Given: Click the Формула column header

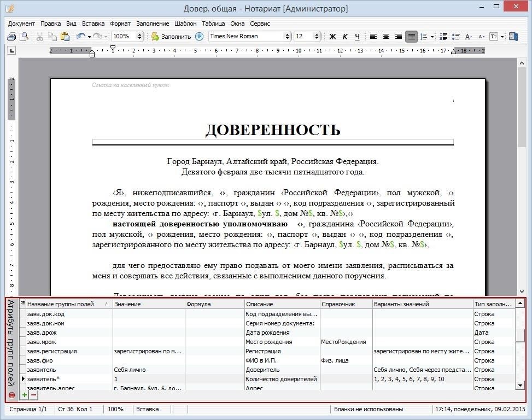Looking at the screenshot, I should point(215,304).
